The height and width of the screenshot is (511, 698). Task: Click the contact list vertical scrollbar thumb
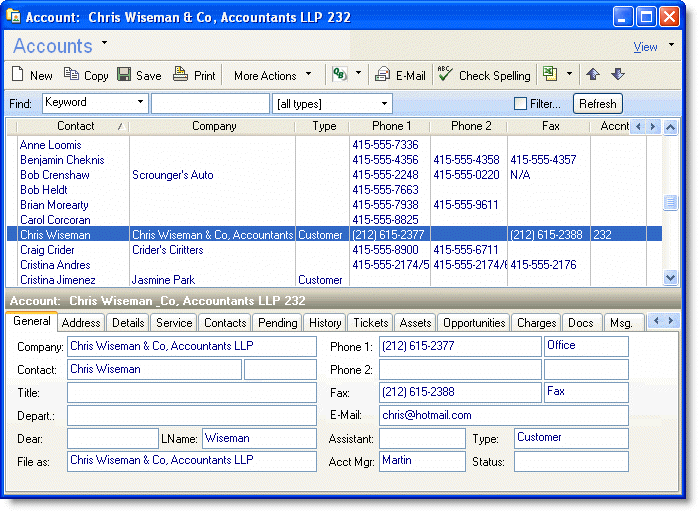[x=670, y=203]
